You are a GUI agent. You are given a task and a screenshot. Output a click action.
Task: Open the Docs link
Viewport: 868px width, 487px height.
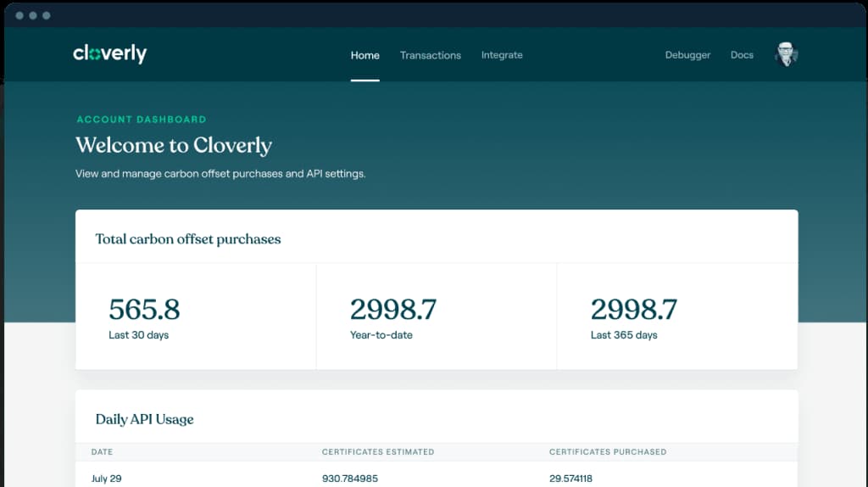(742, 55)
